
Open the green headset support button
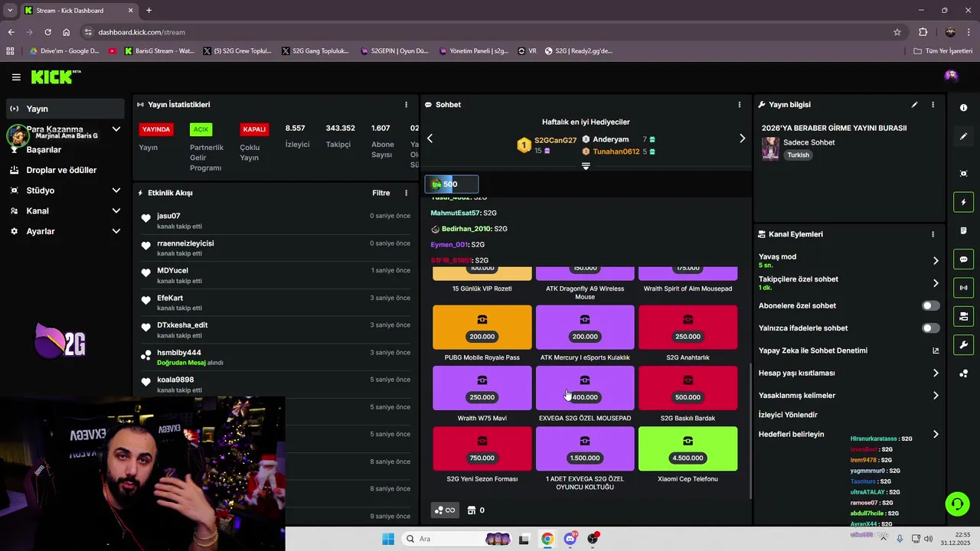957,504
